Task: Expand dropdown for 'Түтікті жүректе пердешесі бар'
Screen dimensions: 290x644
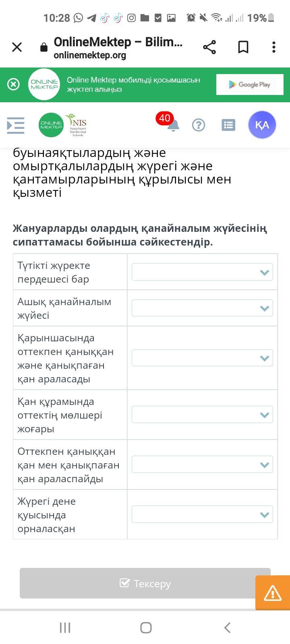Action: click(202, 272)
